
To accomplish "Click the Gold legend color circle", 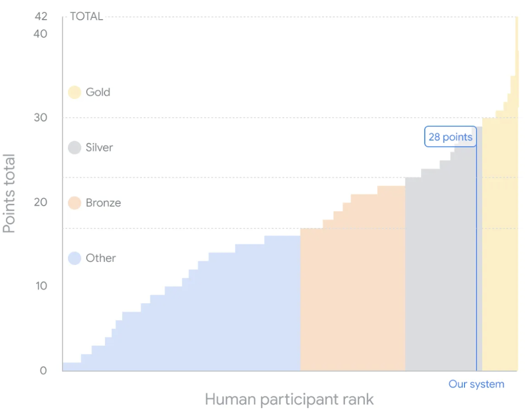I will [74, 92].
